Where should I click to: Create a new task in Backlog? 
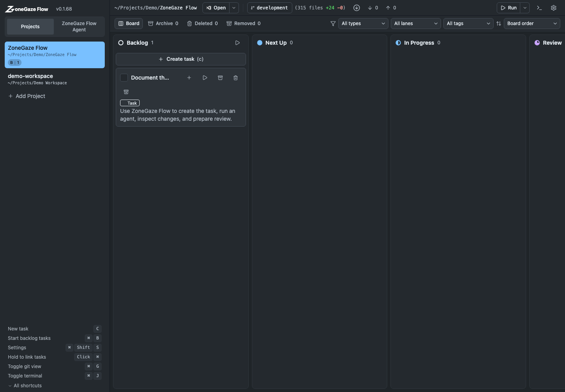pyautogui.click(x=181, y=59)
